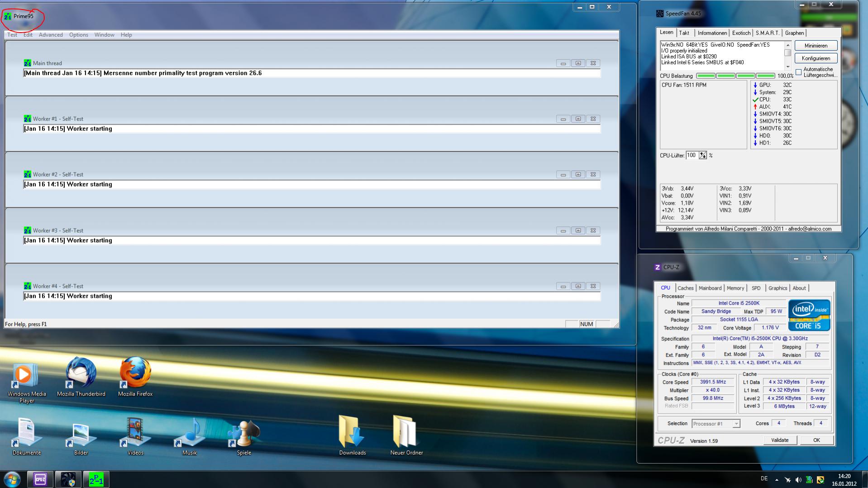
Task: Switch to the Caches tab in CPU-Z
Action: pyautogui.click(x=685, y=288)
